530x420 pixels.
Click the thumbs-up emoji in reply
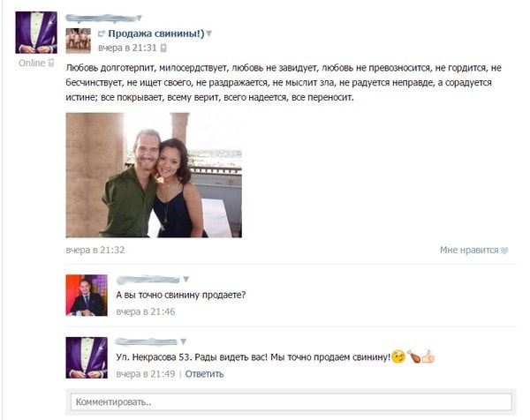tap(428, 356)
